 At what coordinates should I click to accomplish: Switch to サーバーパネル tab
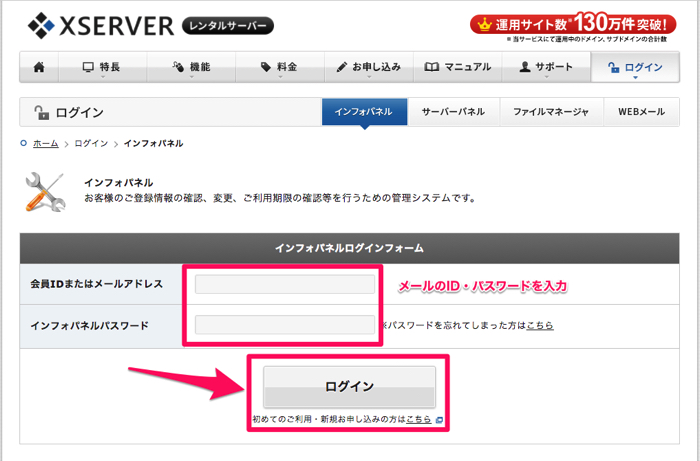(x=454, y=112)
